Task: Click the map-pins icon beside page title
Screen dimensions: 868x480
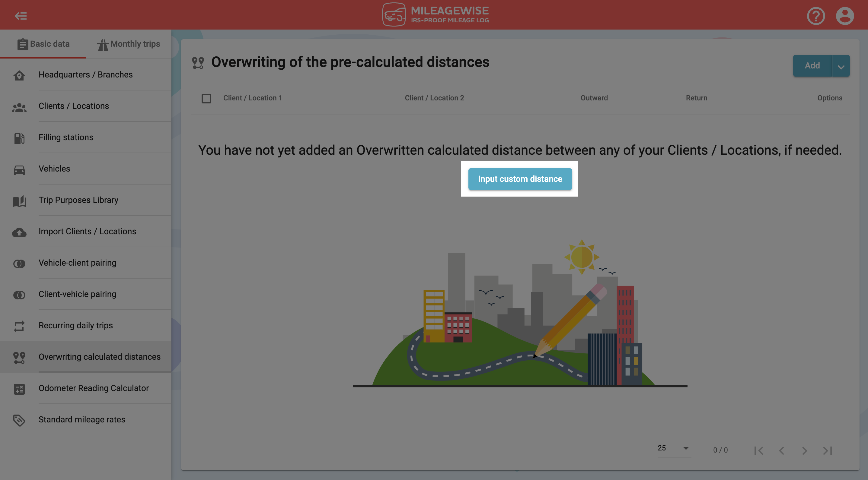Action: point(198,63)
